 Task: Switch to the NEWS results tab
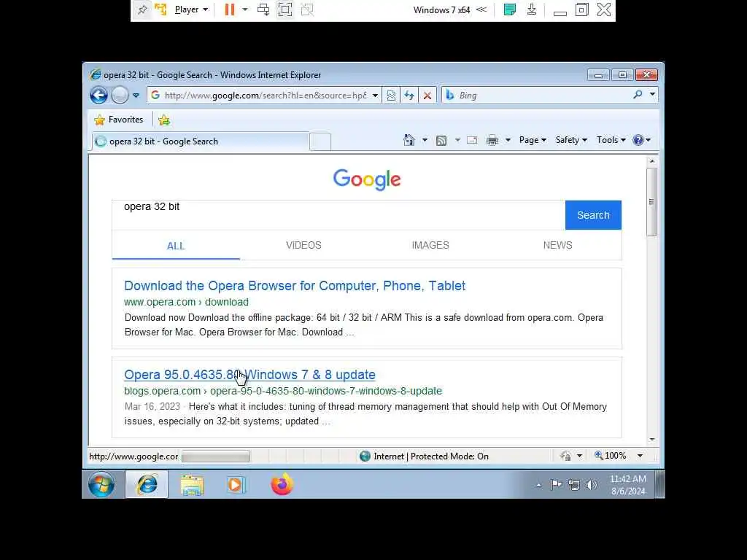click(557, 245)
